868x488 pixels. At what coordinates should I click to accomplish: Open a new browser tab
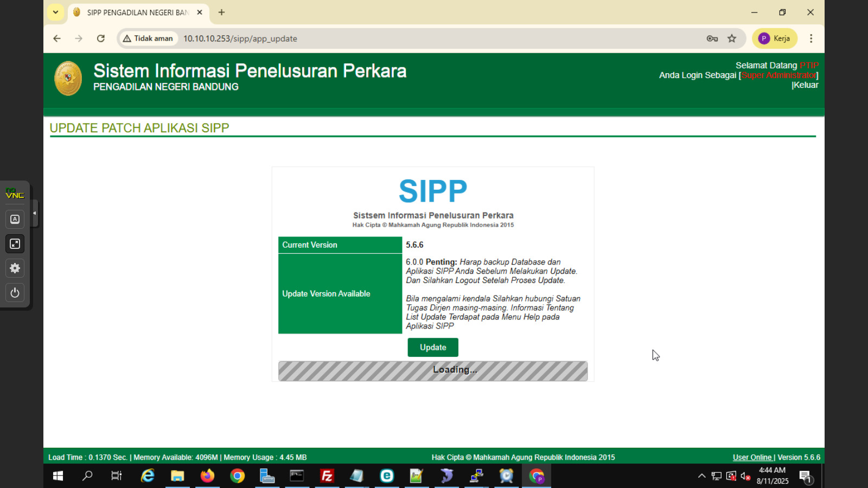point(221,12)
